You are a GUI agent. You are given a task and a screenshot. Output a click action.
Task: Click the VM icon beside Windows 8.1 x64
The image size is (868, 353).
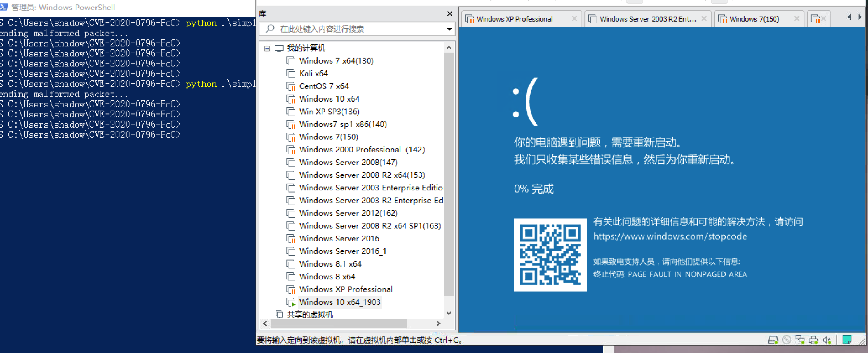coord(291,264)
